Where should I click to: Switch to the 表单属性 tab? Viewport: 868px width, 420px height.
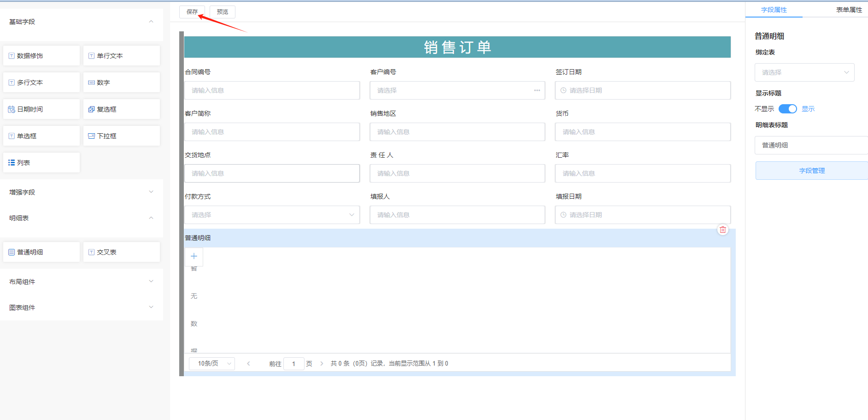849,10
